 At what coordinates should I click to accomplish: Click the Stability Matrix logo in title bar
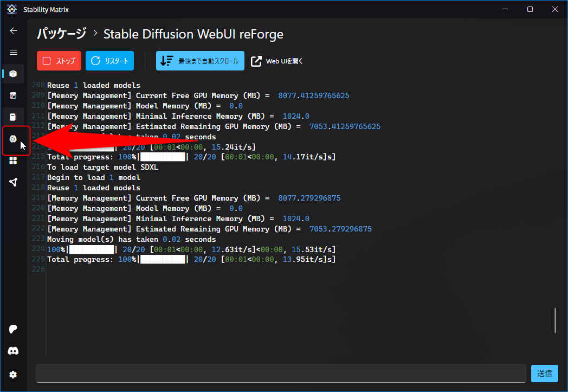(11, 9)
